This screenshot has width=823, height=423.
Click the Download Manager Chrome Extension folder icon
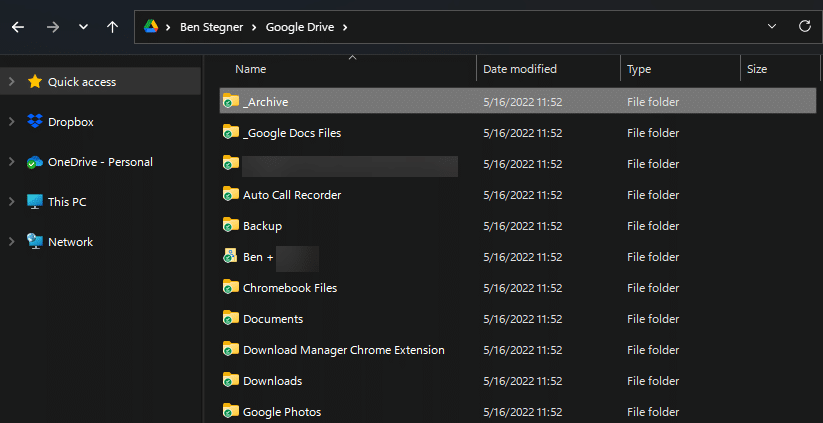[230, 348]
